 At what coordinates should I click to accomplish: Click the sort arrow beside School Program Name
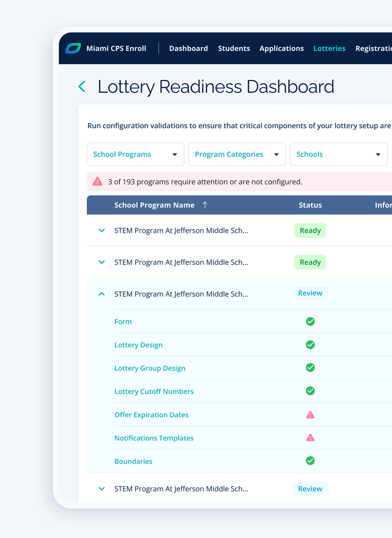pos(205,205)
